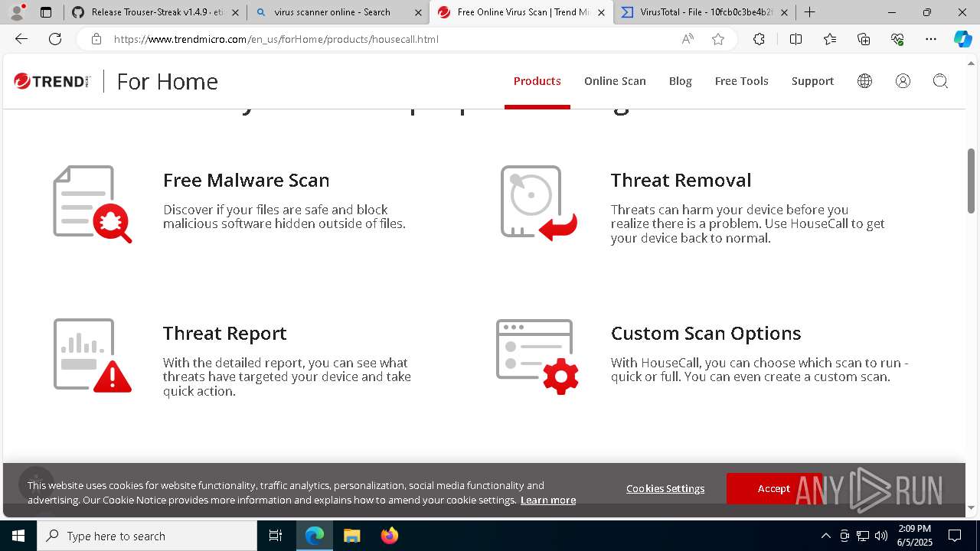This screenshot has height=551, width=980.
Task: Open the network tray icon
Action: coord(863,536)
